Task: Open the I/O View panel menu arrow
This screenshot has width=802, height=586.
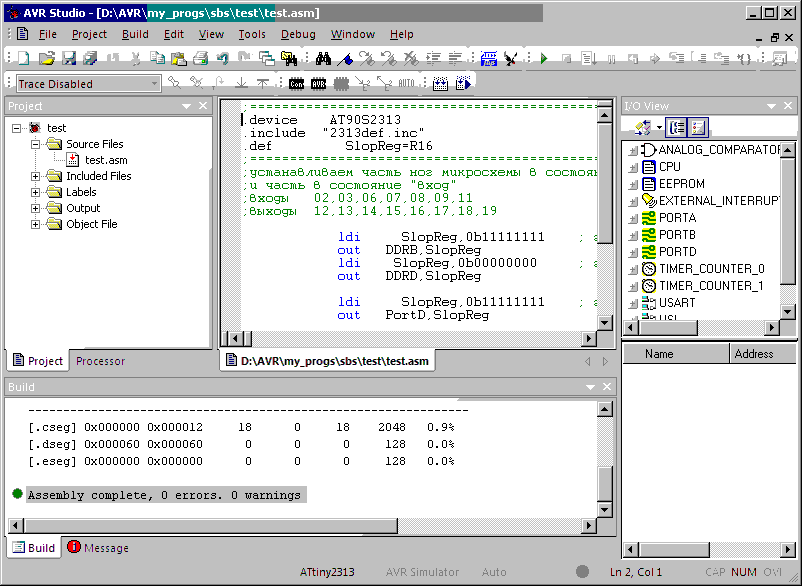Action: pos(771,106)
